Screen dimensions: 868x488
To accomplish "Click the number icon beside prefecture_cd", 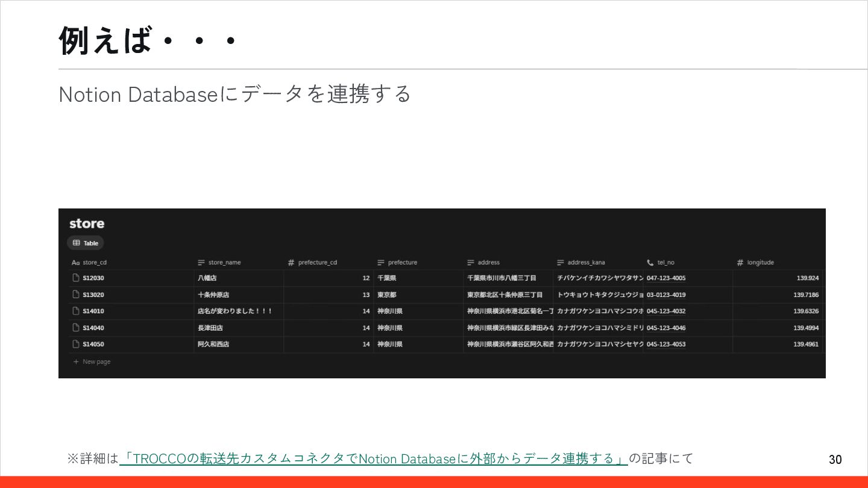I will coord(291,262).
